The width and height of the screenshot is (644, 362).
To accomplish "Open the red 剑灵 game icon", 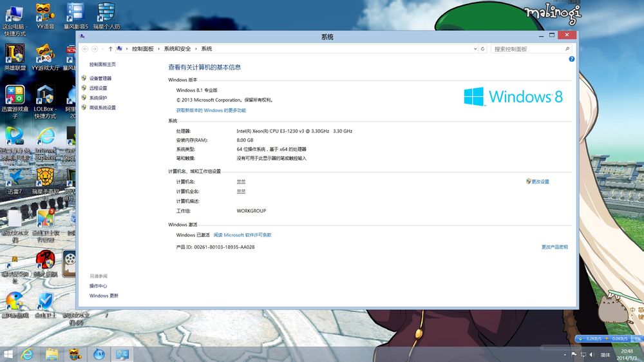I will pyautogui.click(x=45, y=264).
